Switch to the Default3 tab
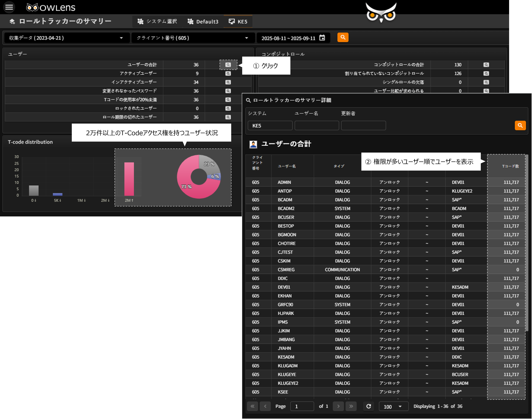The image size is (532, 419). (203, 22)
